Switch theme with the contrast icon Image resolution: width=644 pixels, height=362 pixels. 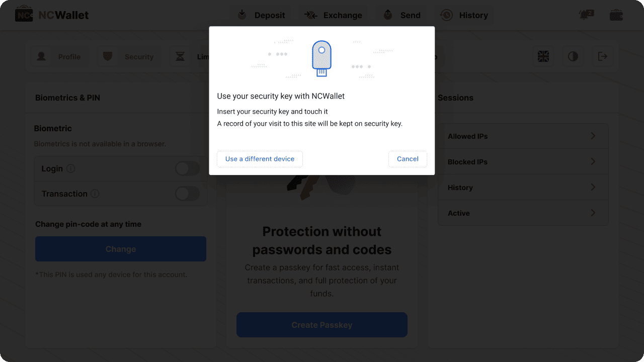click(573, 56)
